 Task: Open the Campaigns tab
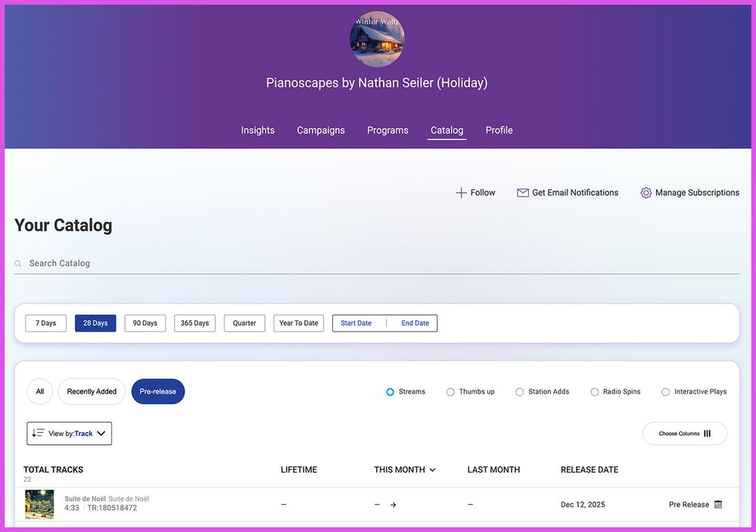(x=320, y=130)
